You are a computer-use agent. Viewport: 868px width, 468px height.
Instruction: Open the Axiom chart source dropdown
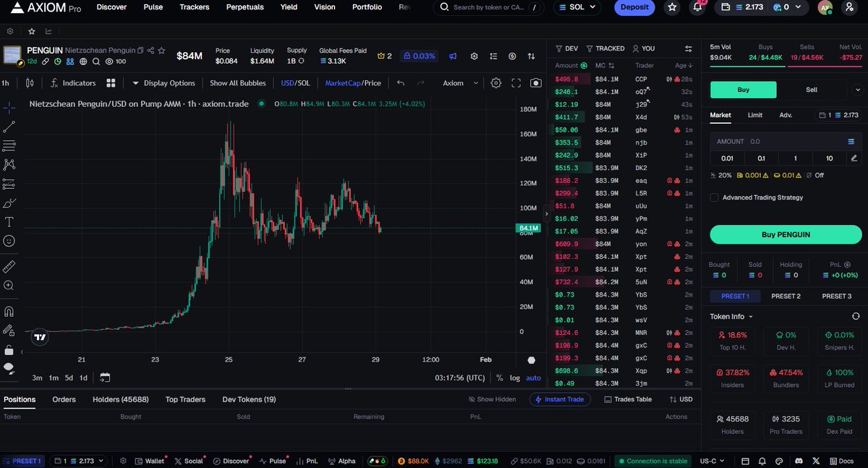coord(461,83)
